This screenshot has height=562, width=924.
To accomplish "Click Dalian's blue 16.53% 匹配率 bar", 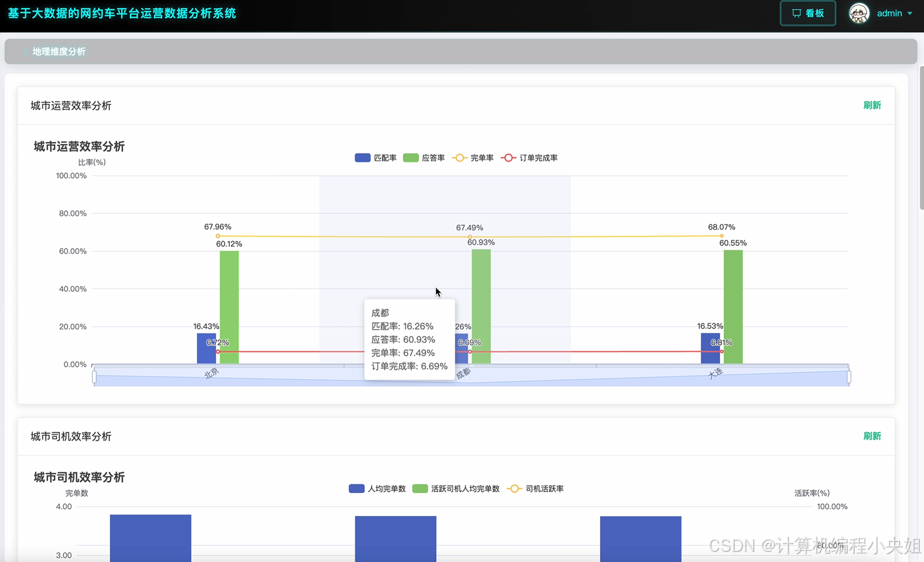I will coord(710,349).
